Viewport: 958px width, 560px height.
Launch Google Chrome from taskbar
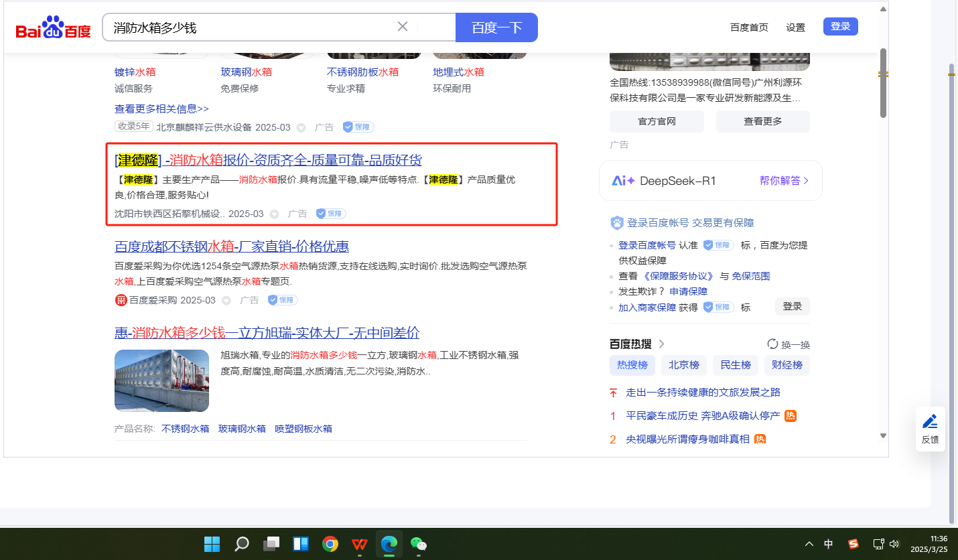pos(330,544)
